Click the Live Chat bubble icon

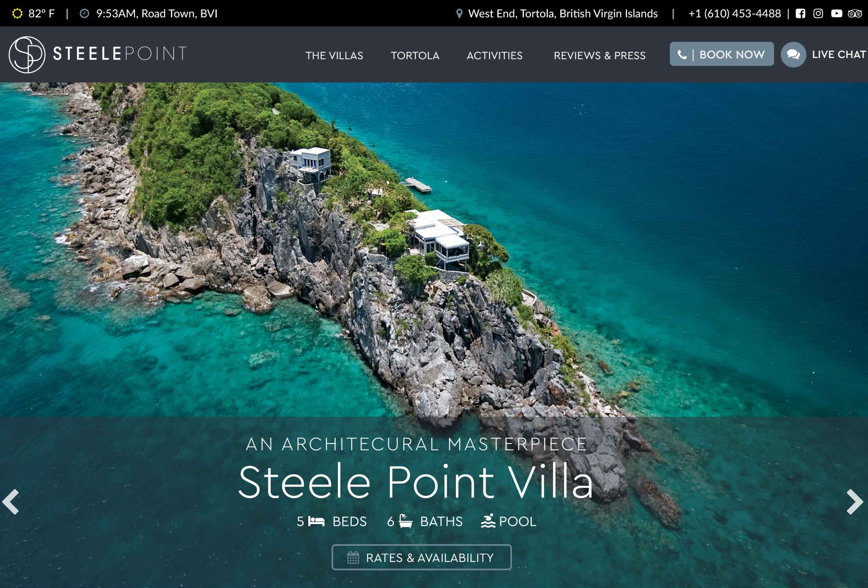point(793,54)
